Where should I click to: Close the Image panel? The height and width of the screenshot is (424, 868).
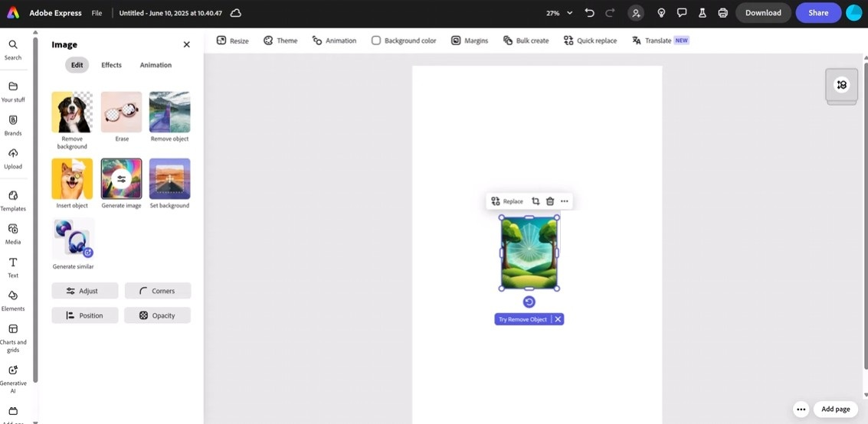click(187, 44)
